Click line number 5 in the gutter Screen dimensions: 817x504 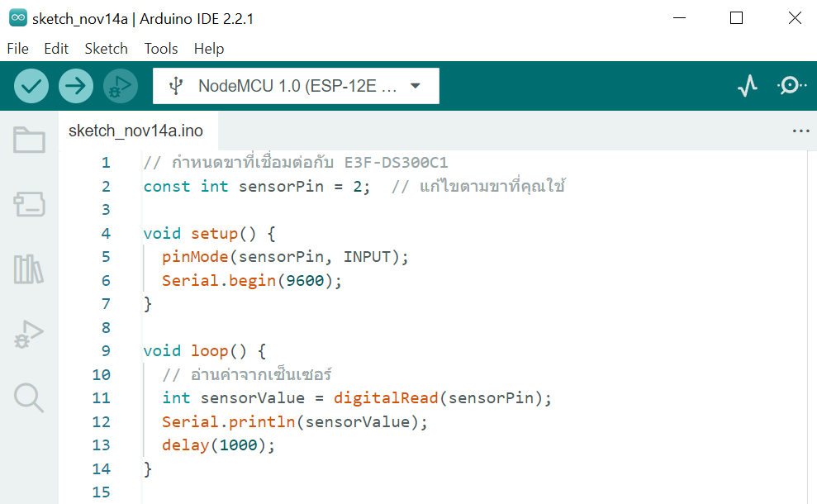click(106, 257)
